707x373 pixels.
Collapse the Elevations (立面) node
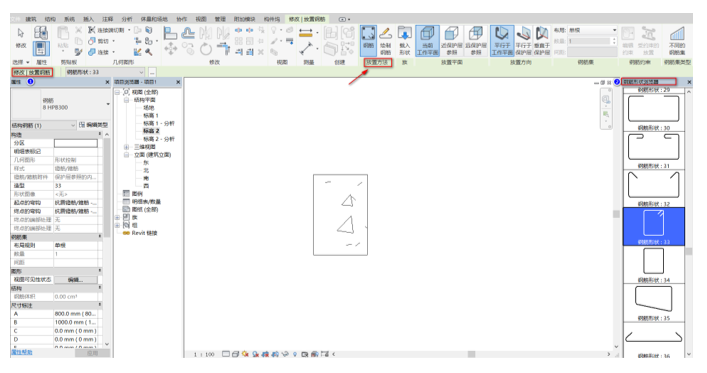click(126, 155)
